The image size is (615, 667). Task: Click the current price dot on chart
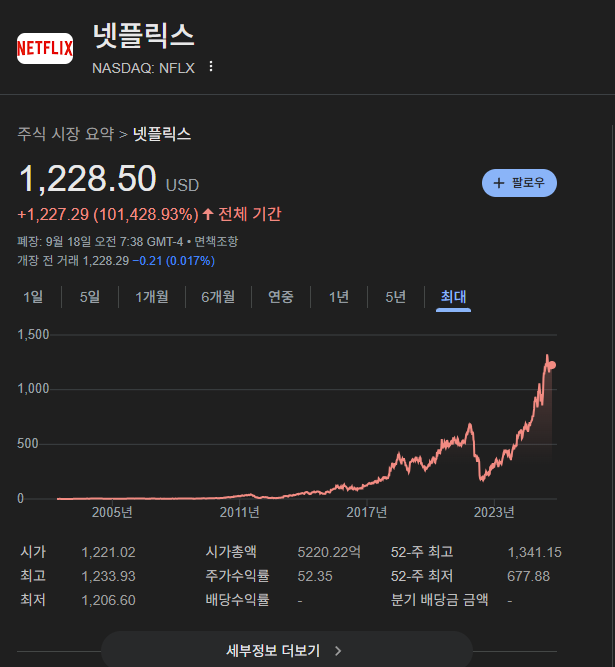pyautogui.click(x=552, y=365)
